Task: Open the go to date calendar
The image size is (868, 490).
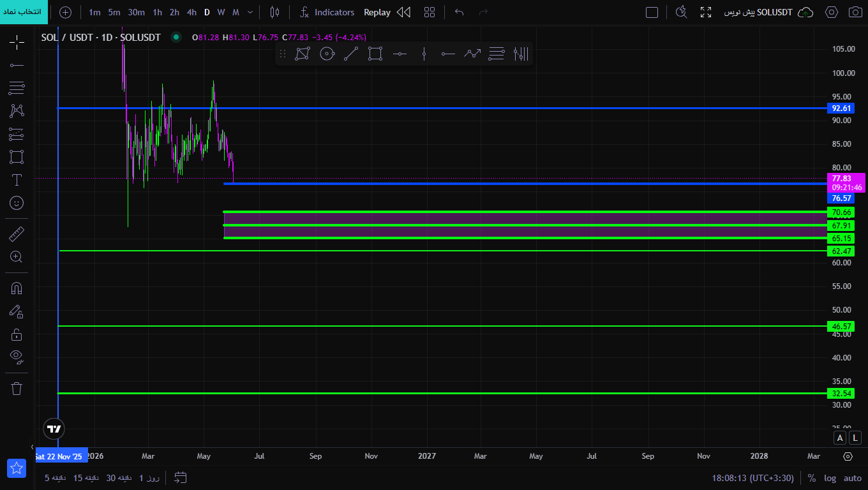Action: (x=181, y=477)
